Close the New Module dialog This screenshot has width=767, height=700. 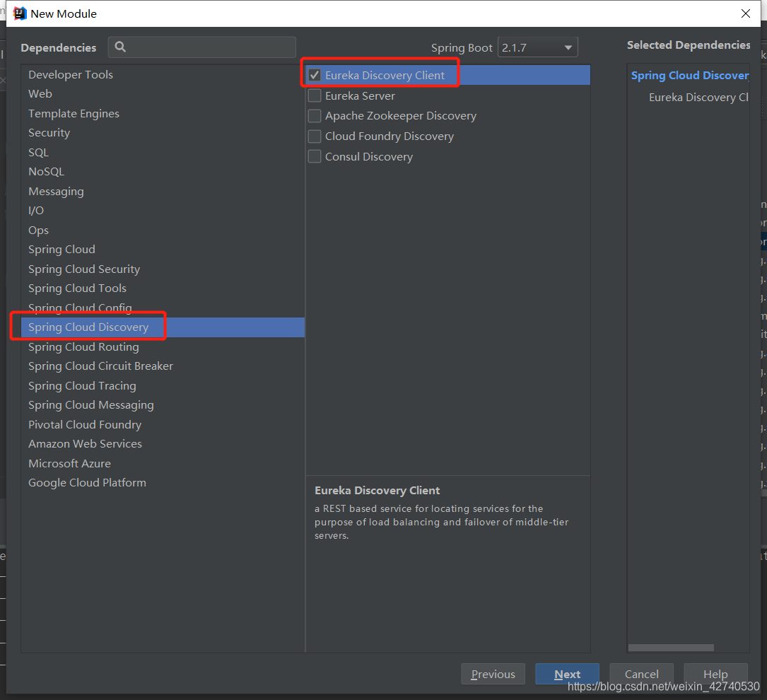[x=746, y=13]
